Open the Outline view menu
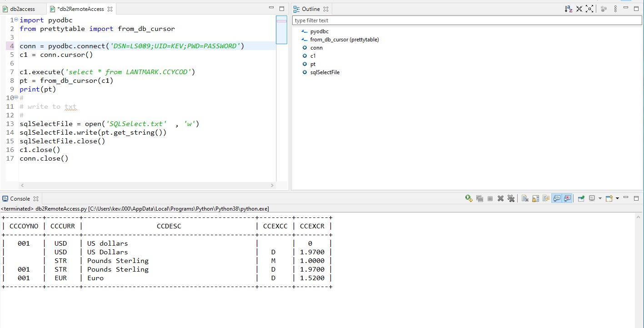This screenshot has width=644, height=328. [615, 9]
